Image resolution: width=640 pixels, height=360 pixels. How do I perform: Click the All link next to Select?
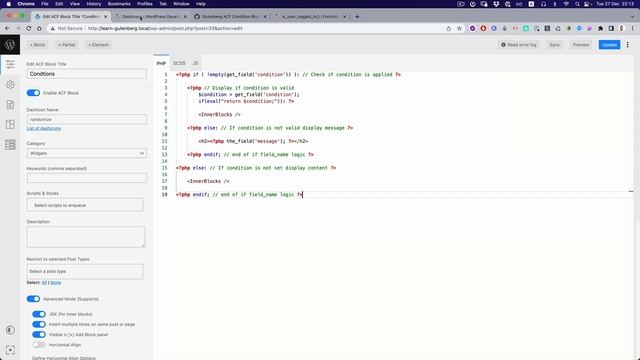pyautogui.click(x=44, y=282)
